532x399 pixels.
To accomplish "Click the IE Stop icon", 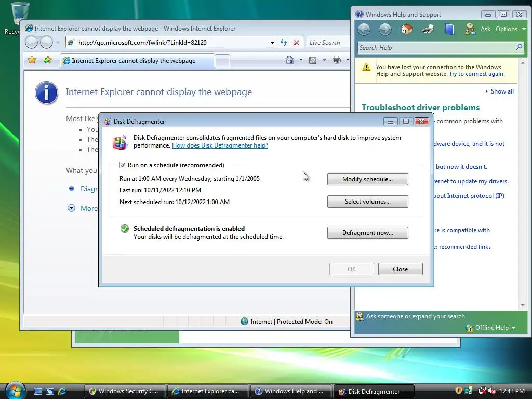I will click(x=297, y=43).
